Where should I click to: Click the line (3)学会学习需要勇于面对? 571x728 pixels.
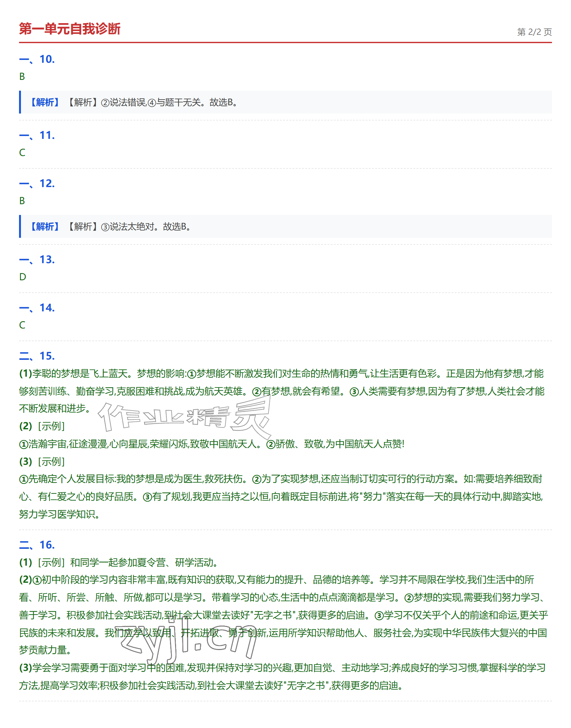tap(283, 668)
